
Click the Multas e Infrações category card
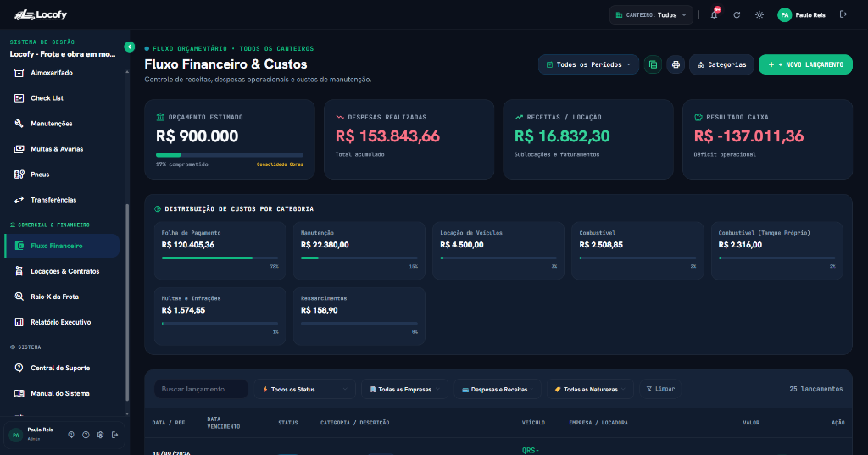220,316
